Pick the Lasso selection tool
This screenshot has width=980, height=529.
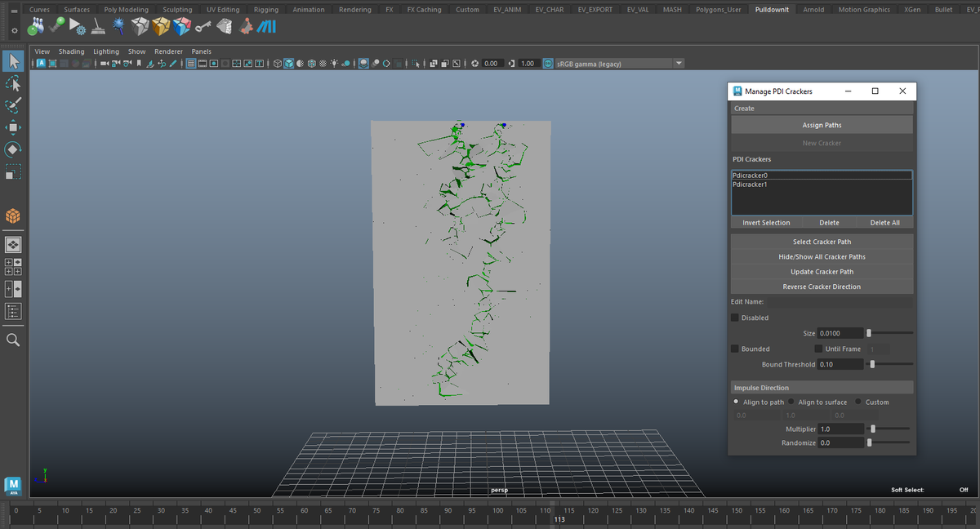pos(12,82)
